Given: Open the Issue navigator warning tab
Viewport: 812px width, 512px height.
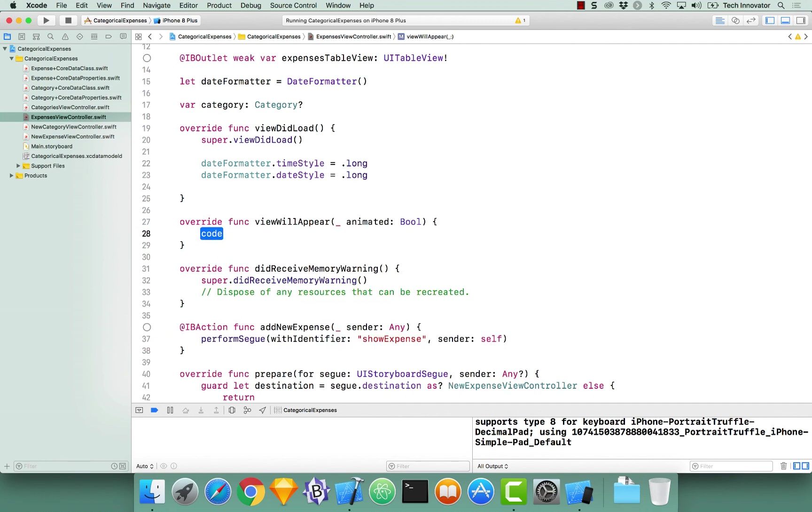Looking at the screenshot, I should [x=65, y=37].
